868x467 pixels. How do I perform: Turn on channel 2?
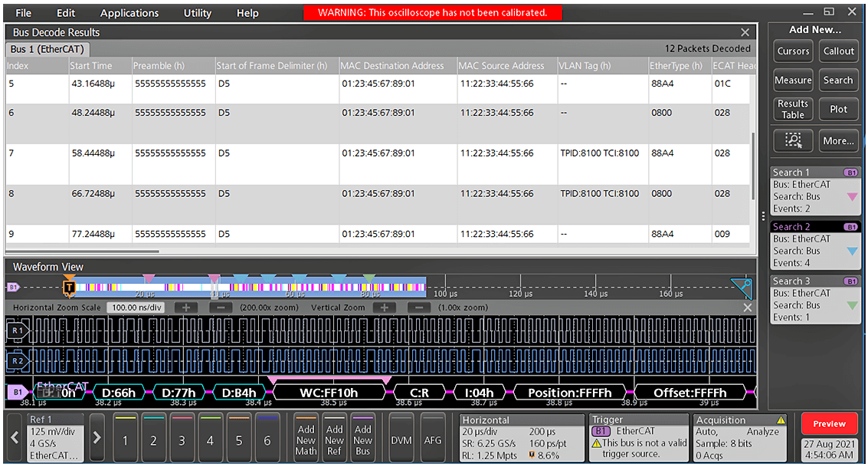tap(154, 438)
